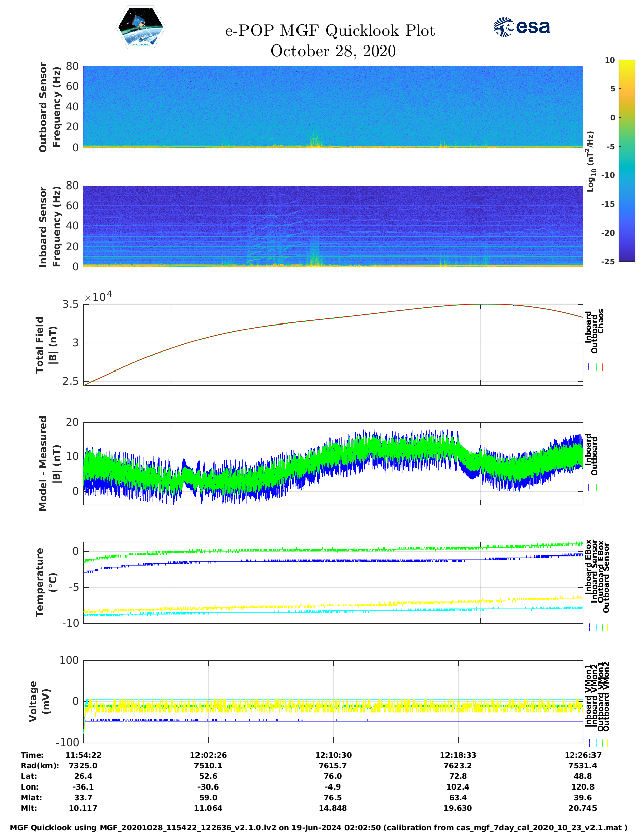Image resolution: width=644 pixels, height=834 pixels.
Task: Click the yellow Outboard Sensor temperature legend marker
Action: coord(607,627)
